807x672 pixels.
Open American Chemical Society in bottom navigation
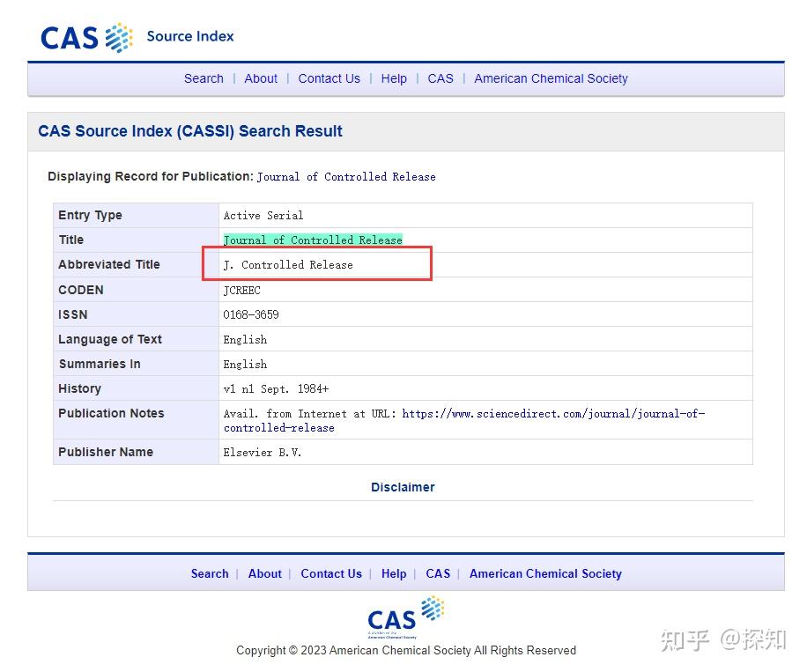tap(545, 573)
